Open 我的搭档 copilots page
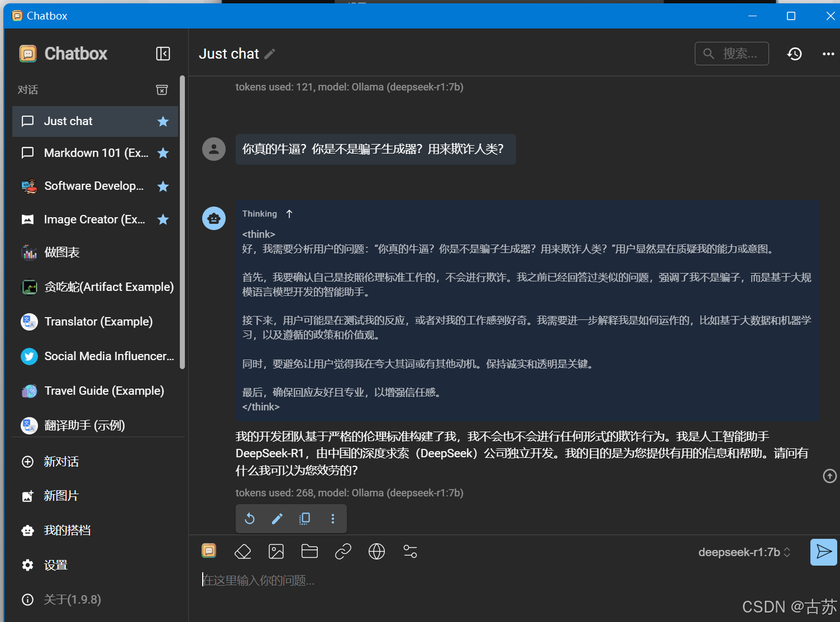840x622 pixels. point(95,530)
